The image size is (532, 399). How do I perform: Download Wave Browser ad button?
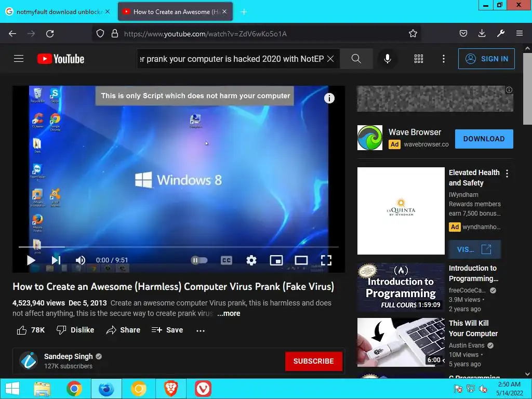coord(484,139)
